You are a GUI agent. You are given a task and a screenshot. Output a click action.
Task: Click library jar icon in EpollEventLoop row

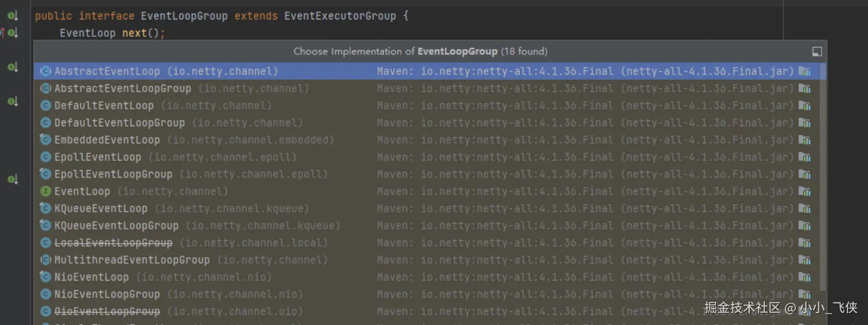[805, 157]
